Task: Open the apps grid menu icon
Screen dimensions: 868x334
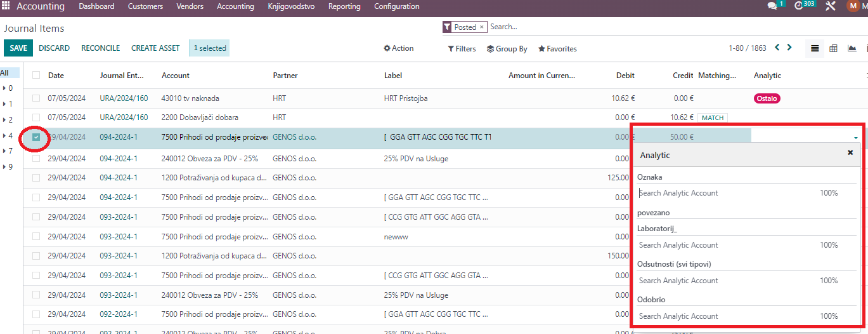Action: click(x=6, y=6)
